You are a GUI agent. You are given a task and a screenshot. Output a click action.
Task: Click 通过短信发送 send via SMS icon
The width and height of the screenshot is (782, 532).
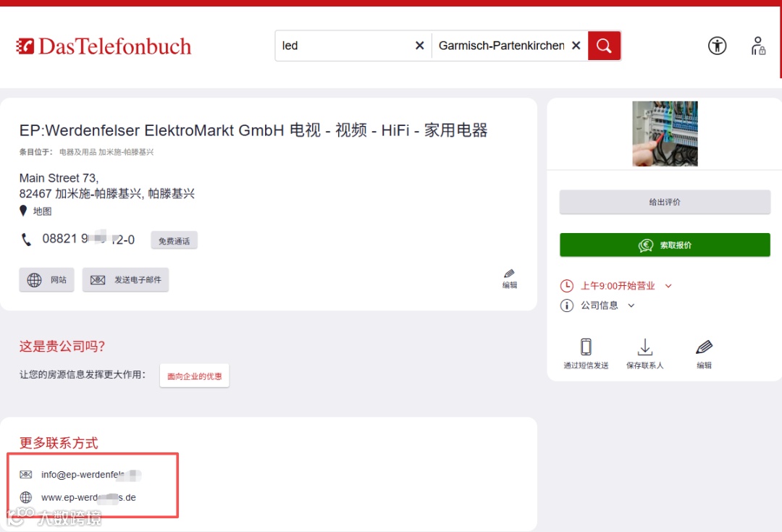[x=586, y=353]
